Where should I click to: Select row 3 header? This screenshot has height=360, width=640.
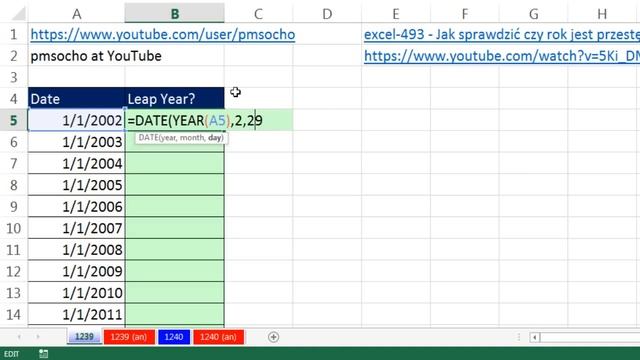(14, 78)
